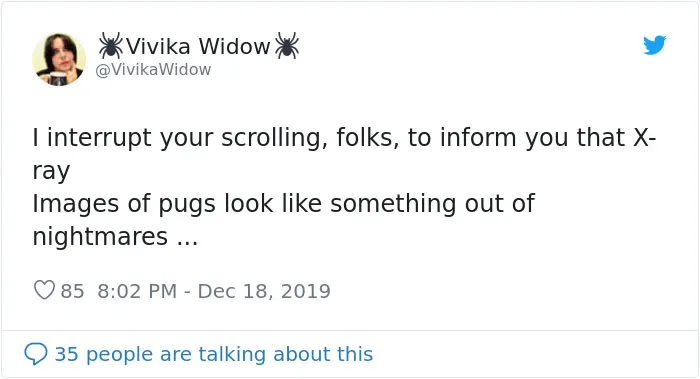Click the 85 likes count
Screen dimensions: 700x379
tap(72, 291)
